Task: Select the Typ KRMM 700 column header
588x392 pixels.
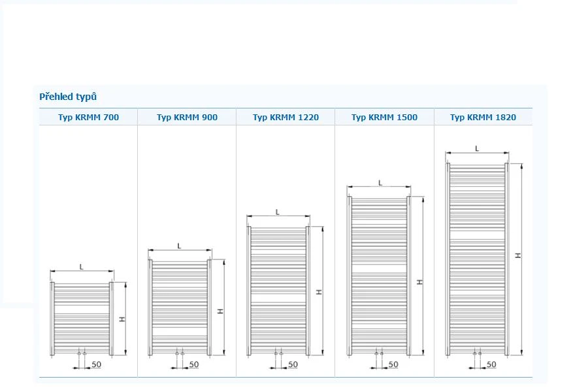Action: [x=88, y=118]
